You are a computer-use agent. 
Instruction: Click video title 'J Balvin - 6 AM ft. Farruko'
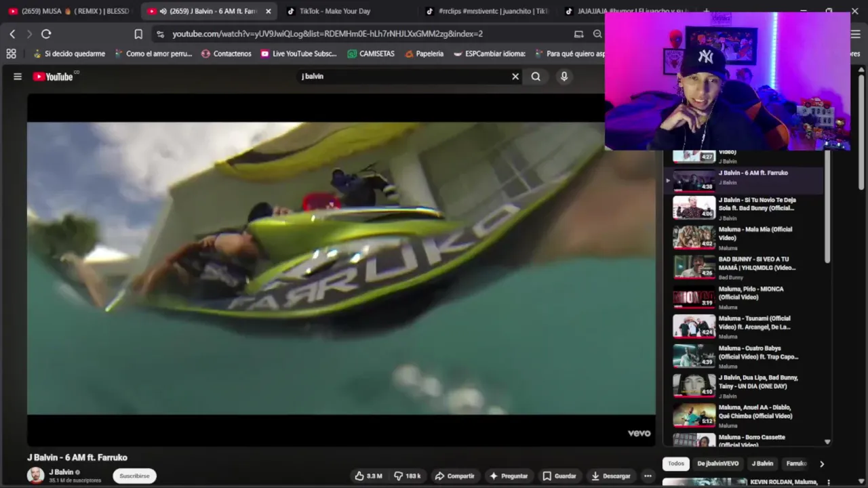click(77, 457)
